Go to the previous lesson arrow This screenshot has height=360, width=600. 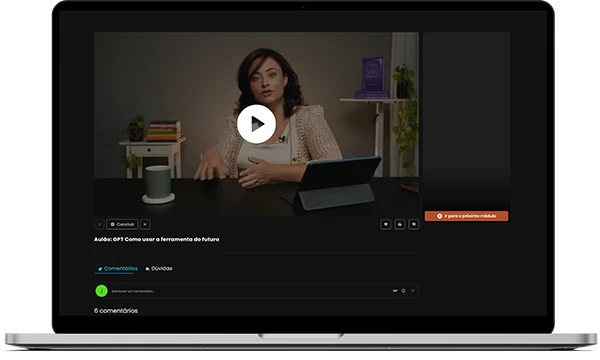click(x=99, y=225)
